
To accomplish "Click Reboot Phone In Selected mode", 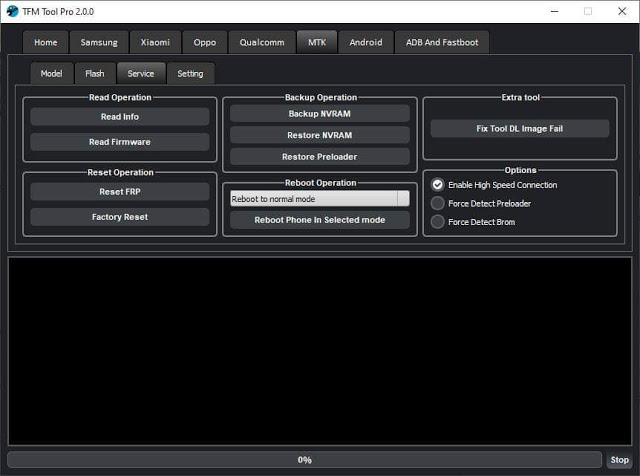I will tap(320, 220).
